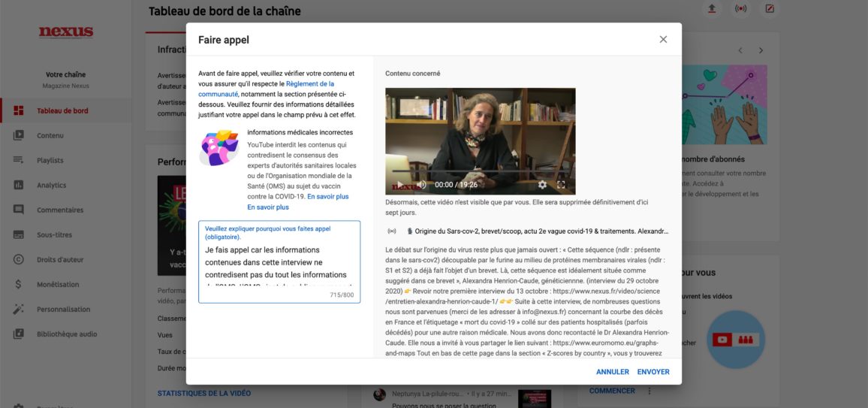
Task: Click the Contenu concerné heading
Action: pyautogui.click(x=412, y=73)
